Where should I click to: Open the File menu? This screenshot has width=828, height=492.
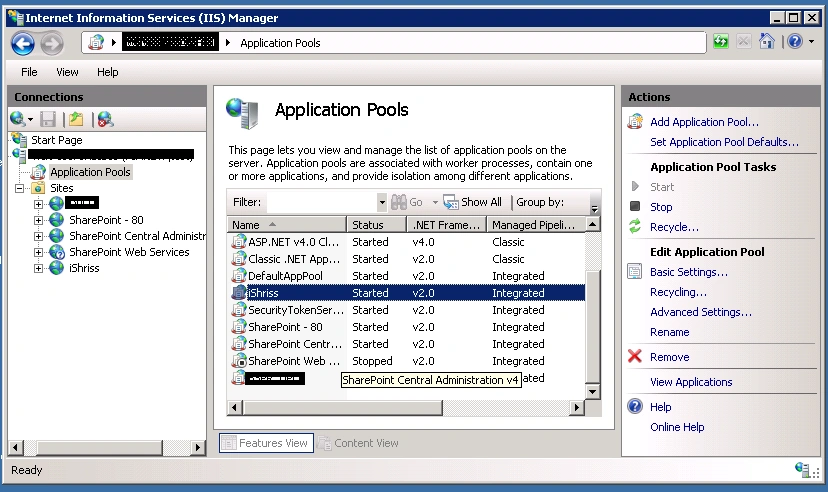29,72
